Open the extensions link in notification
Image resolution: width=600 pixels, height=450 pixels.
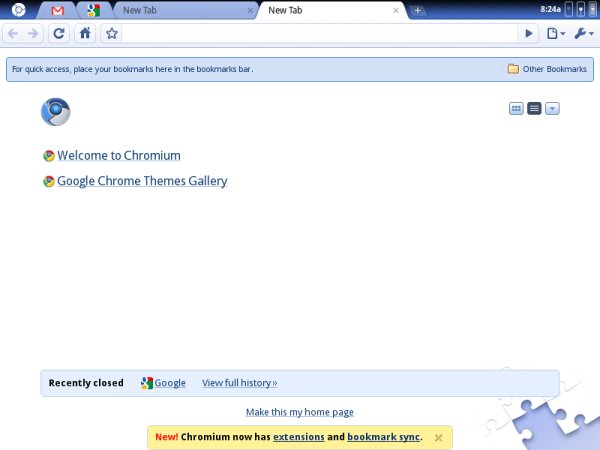298,437
